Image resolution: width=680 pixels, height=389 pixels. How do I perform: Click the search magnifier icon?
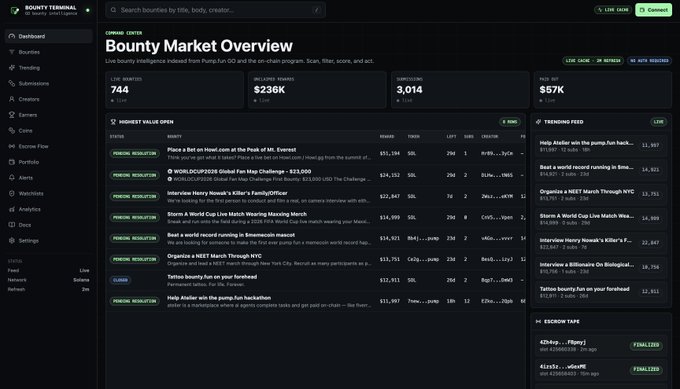click(x=113, y=10)
